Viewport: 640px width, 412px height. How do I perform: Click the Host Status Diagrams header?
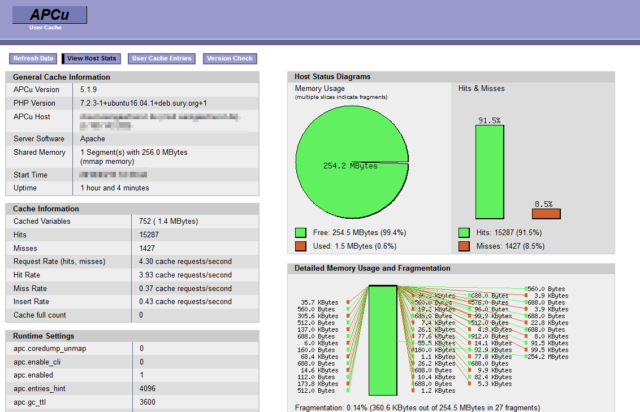tap(451, 77)
